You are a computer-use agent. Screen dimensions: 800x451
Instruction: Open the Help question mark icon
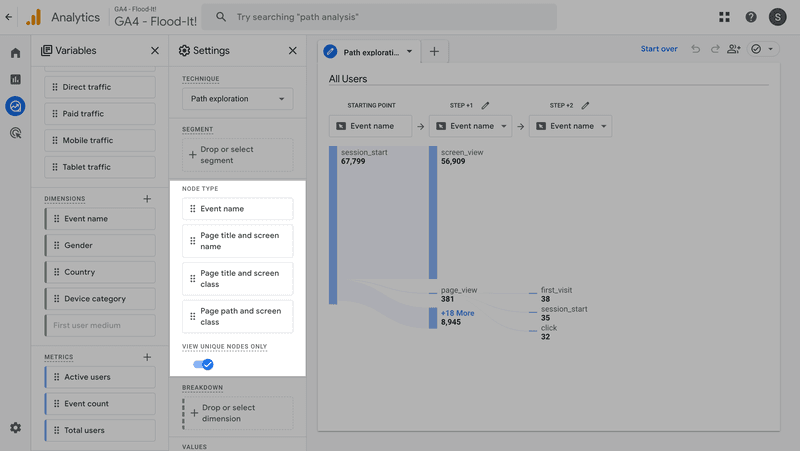point(751,17)
